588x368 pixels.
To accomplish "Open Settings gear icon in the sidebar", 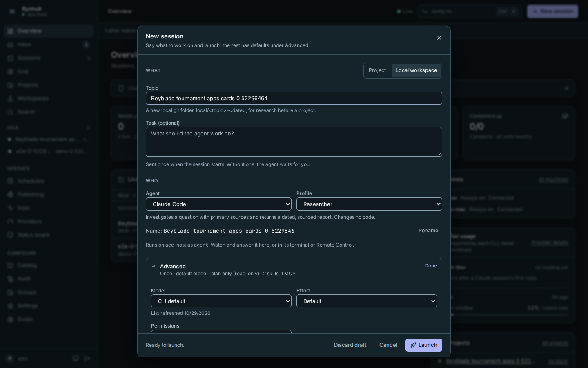I will click(x=11, y=306).
